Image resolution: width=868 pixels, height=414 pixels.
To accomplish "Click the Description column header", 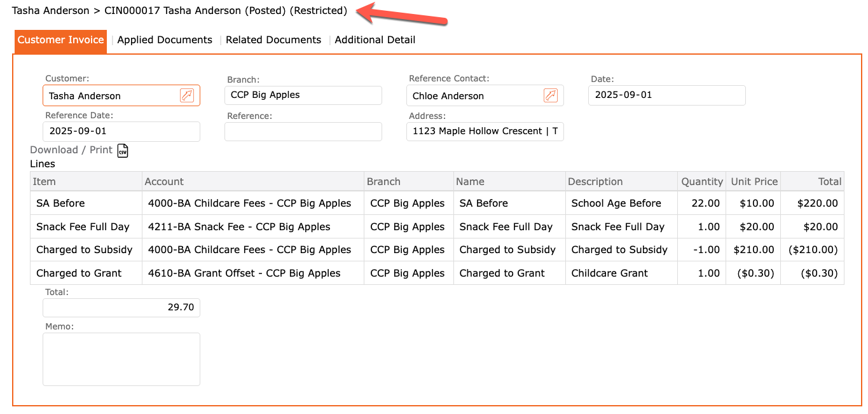I will click(x=622, y=181).
